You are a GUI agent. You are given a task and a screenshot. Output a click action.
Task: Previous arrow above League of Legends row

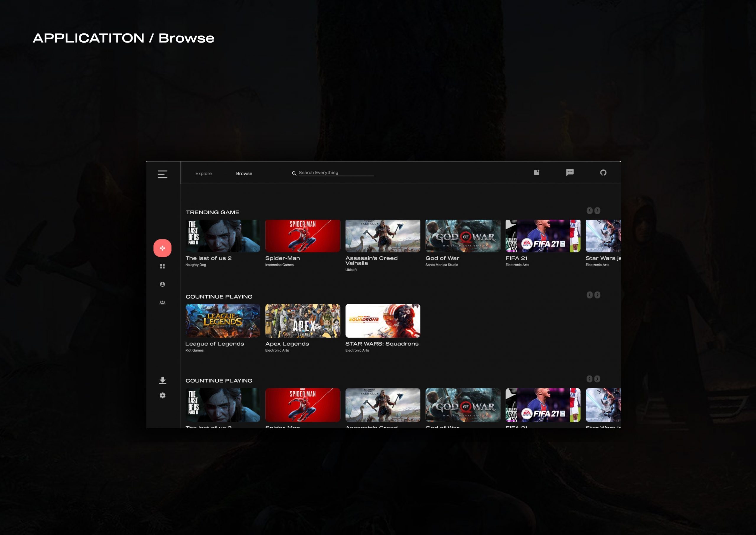pos(589,295)
